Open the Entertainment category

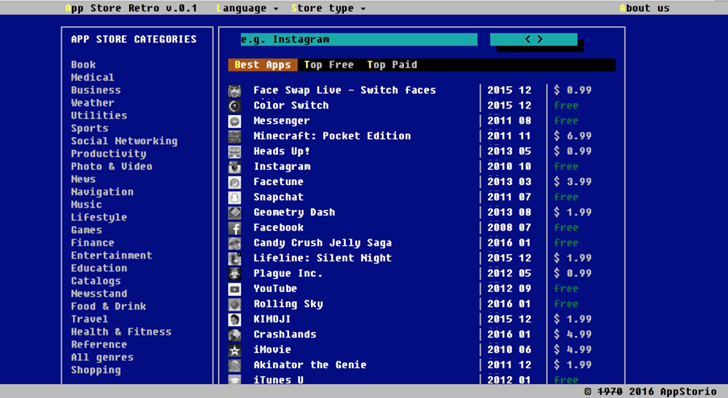111,255
